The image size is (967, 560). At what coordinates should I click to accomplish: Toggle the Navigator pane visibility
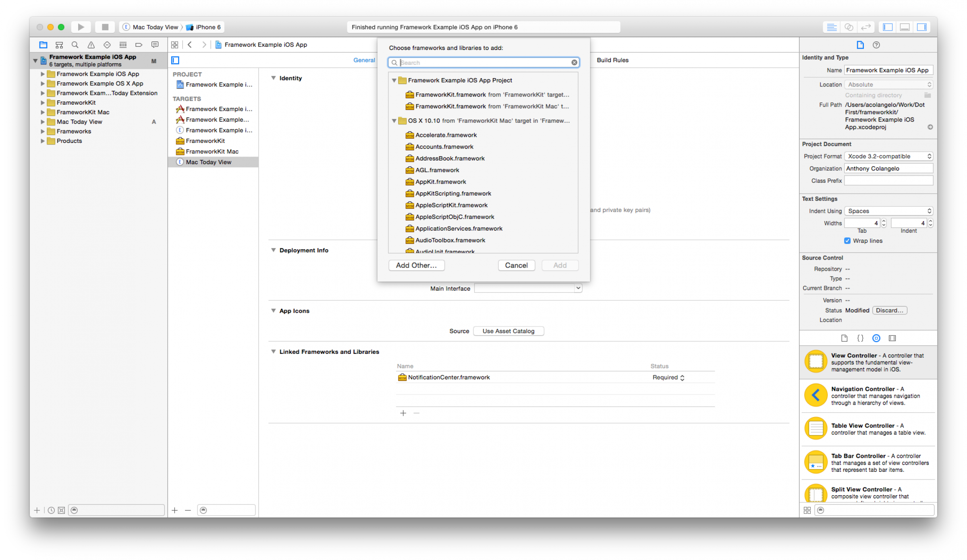pyautogui.click(x=888, y=27)
